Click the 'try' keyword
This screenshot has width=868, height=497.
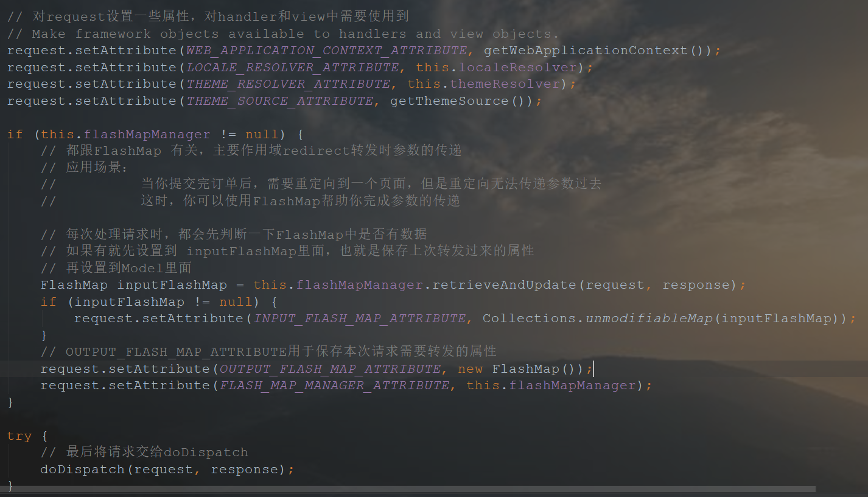click(x=19, y=436)
